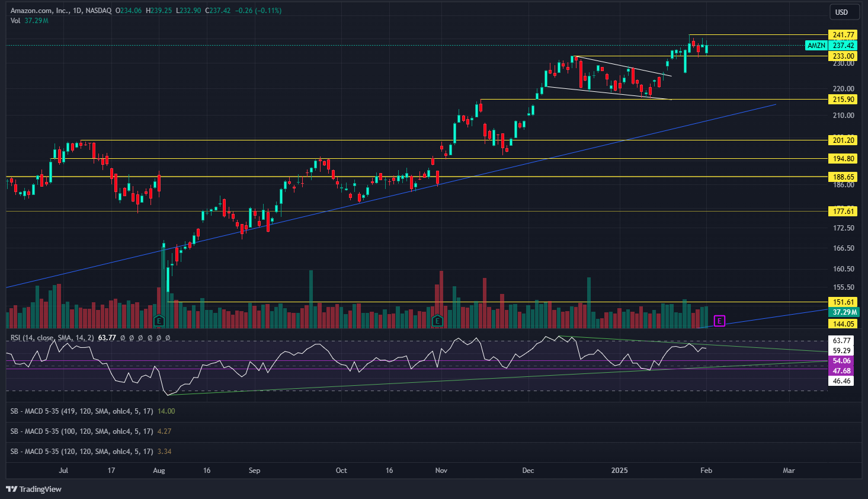Image resolution: width=868 pixels, height=499 pixels.
Task: Click the 2025 label on time axis
Action: coord(619,471)
